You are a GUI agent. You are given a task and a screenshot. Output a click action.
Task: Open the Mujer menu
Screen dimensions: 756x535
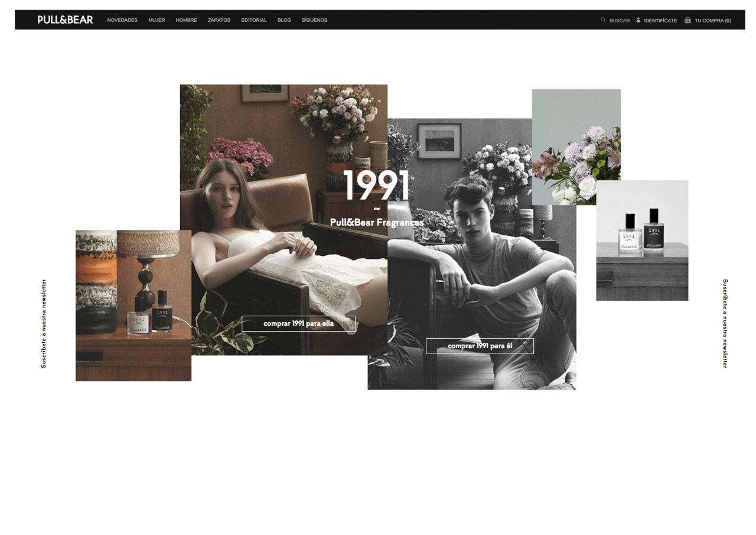click(x=157, y=20)
